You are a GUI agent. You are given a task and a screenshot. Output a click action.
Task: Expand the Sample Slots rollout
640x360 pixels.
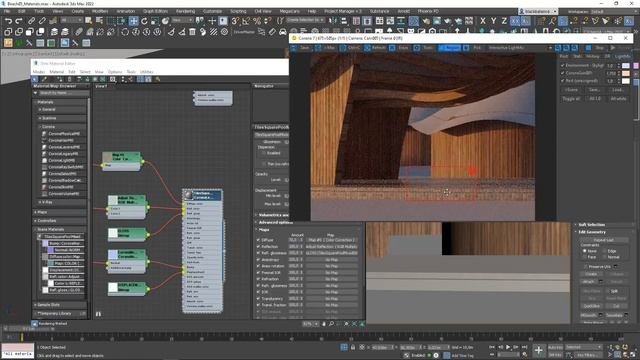pos(60,305)
